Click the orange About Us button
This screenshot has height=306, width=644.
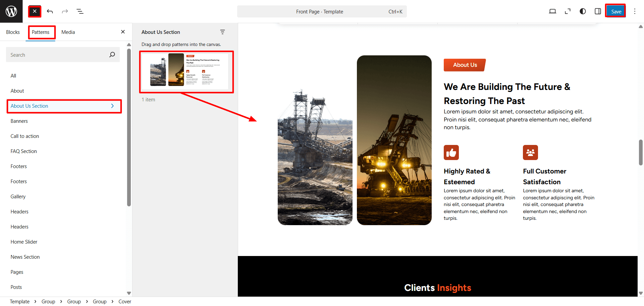[465, 65]
